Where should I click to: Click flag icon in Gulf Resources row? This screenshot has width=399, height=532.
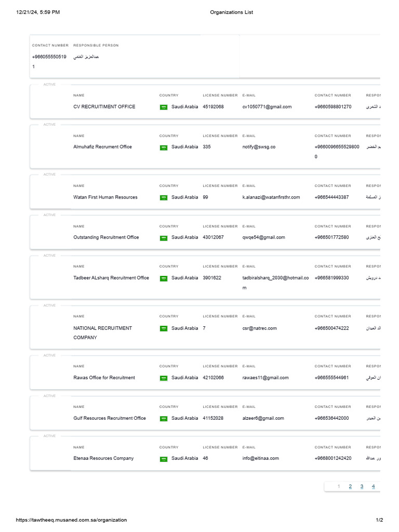(164, 419)
